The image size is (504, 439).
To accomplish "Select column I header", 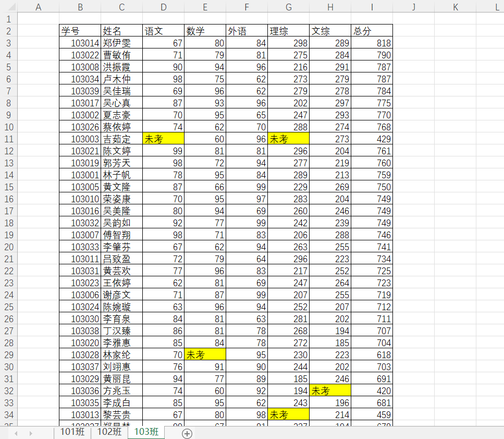I will (372, 7).
